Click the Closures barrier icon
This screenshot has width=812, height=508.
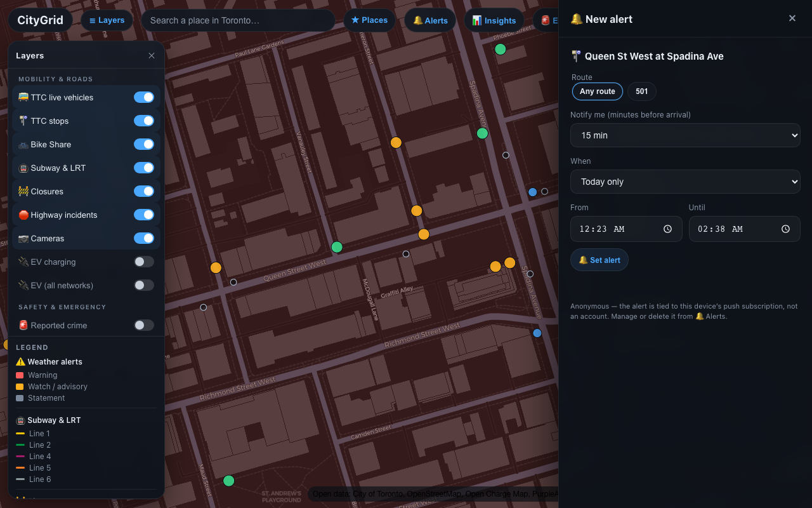coord(23,191)
